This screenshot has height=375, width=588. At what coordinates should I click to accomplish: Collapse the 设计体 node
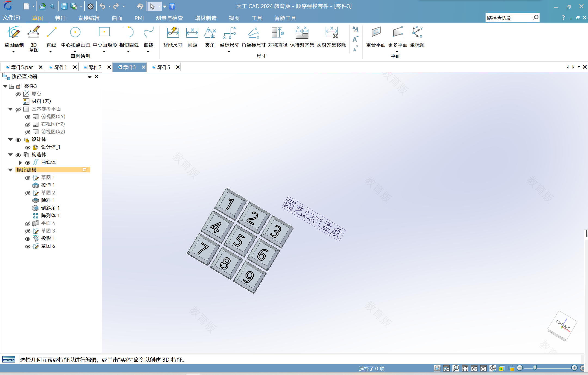(10, 139)
